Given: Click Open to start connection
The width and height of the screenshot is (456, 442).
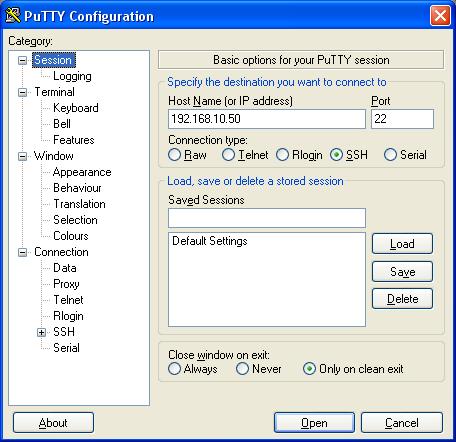Looking at the screenshot, I should pyautogui.click(x=314, y=423).
